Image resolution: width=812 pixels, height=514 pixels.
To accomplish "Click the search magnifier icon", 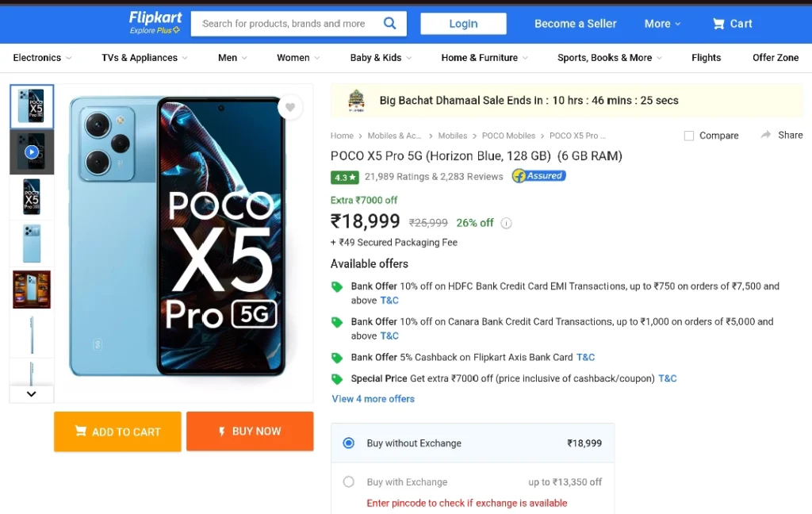I will pyautogui.click(x=389, y=23).
